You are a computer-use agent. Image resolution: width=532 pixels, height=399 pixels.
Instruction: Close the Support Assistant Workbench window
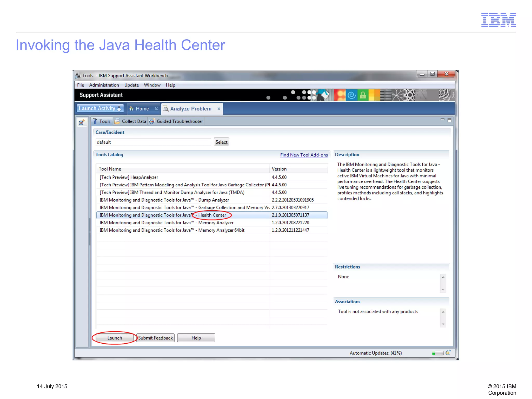[x=446, y=74]
